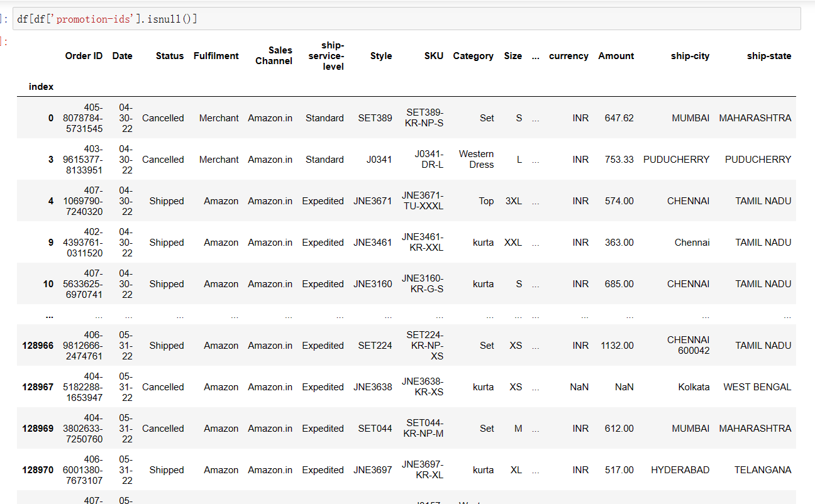Select the Sales Channel column header
The image size is (815, 504).
274,56
